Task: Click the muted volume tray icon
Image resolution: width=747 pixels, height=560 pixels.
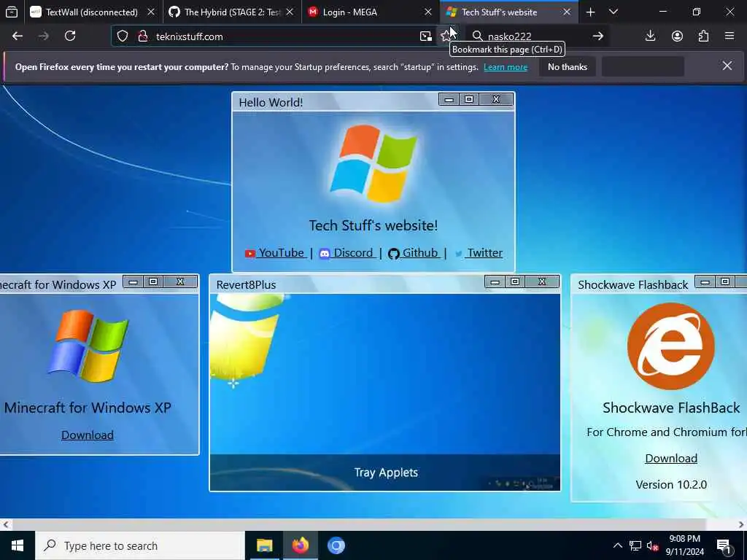Action: point(652,545)
